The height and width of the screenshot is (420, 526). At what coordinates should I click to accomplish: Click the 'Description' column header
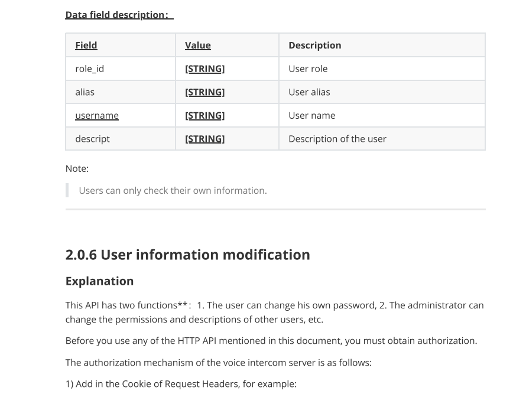coord(314,45)
